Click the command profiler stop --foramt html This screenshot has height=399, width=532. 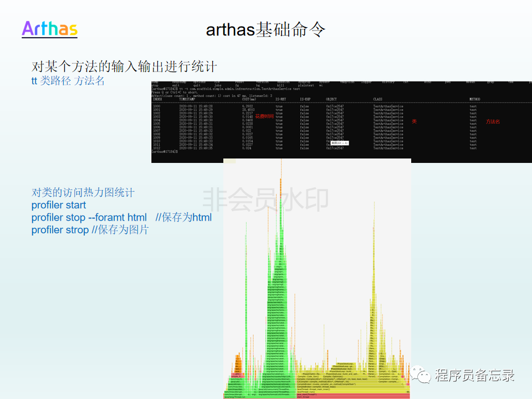89,217
